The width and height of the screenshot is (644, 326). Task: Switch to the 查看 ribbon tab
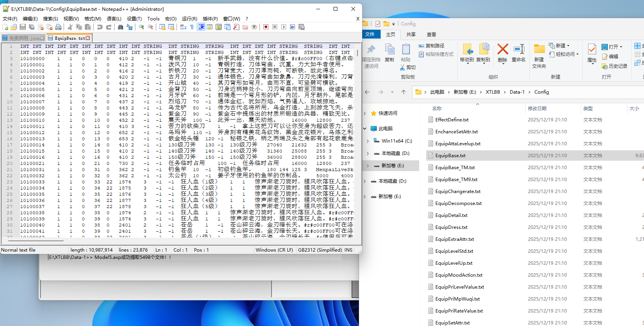coord(431,34)
